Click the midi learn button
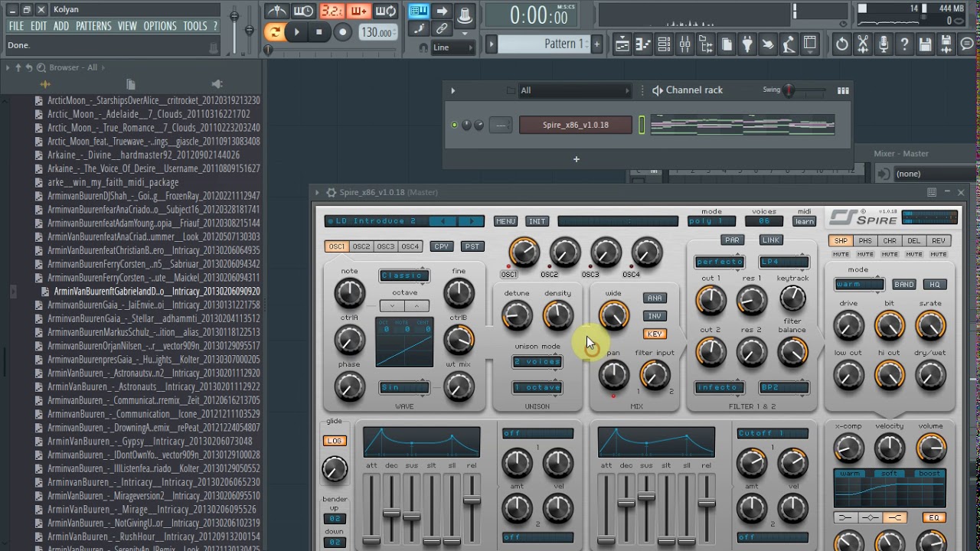Viewport: 980px width, 551px height. pyautogui.click(x=804, y=221)
